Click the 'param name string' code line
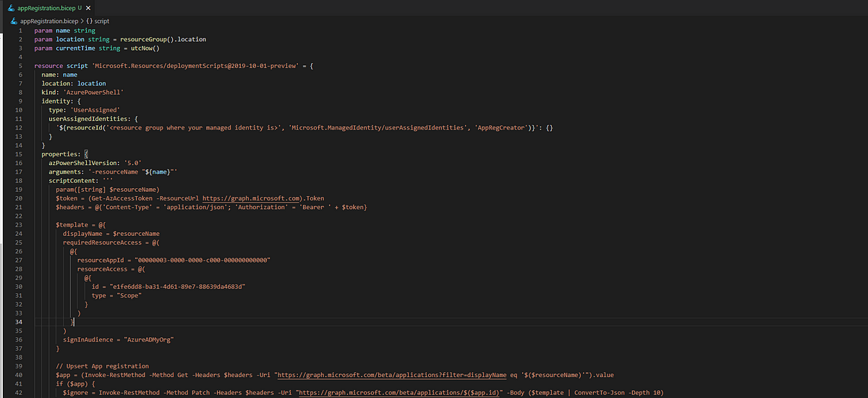This screenshot has height=398, width=868. click(64, 31)
